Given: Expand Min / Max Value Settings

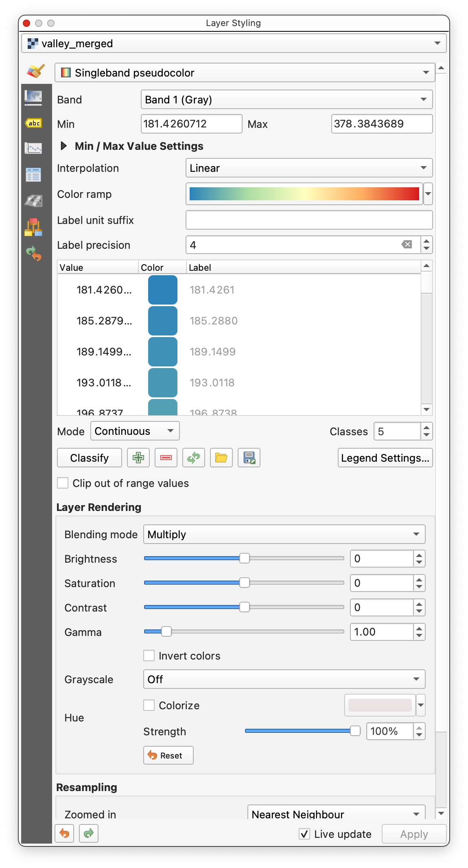Looking at the screenshot, I should click(64, 146).
